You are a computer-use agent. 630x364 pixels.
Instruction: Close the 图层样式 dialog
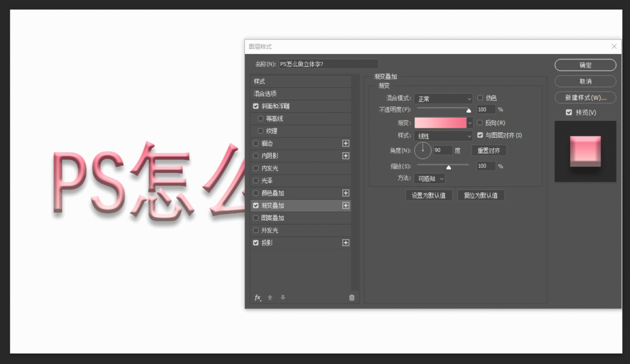[614, 47]
